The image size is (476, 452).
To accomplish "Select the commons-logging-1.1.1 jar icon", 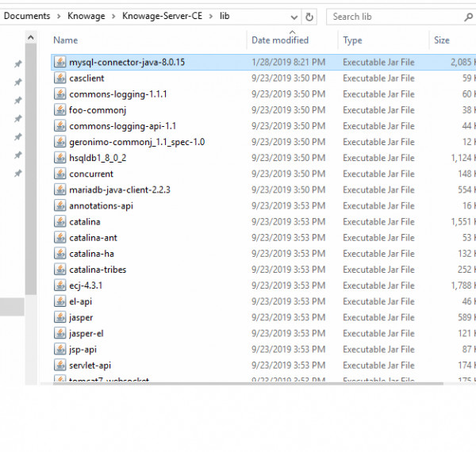I will click(x=60, y=94).
